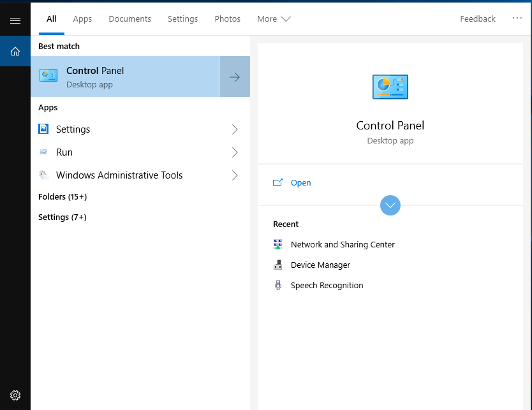Switch to the Apps tab

(x=82, y=19)
